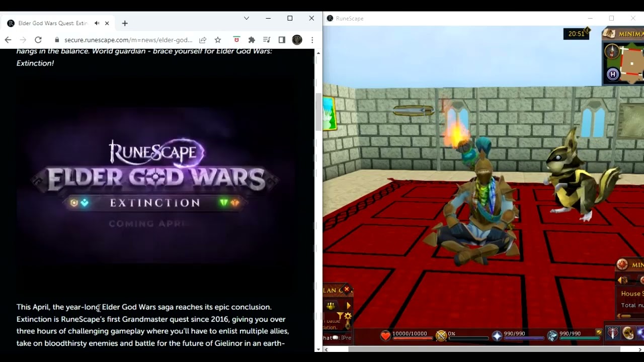Click the RuneScape window's horizontal scrollbar
Screen dimensions: 644x362
click(484, 349)
